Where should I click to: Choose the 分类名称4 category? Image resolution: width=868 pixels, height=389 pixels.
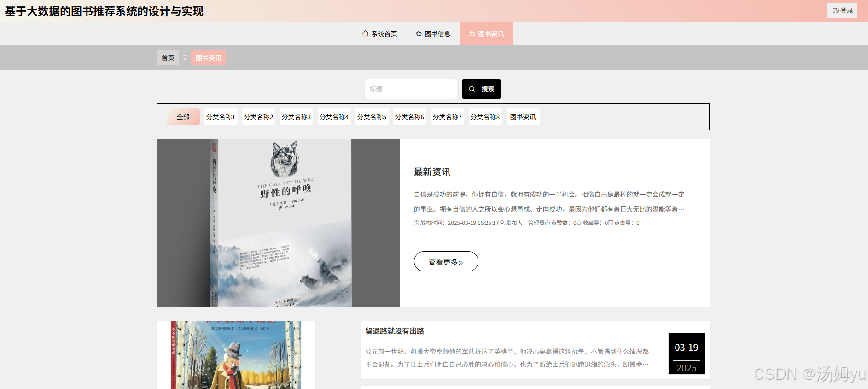334,117
